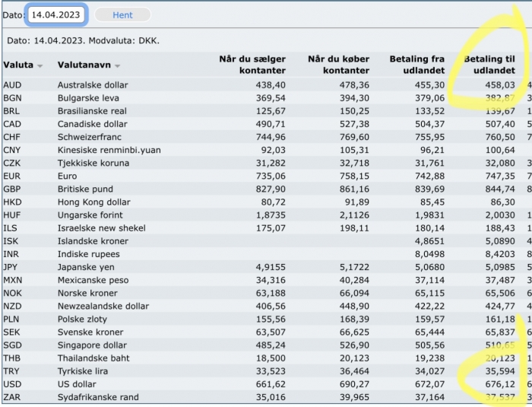Screen dimensions: 532x407
Task: Select the 'Singapore dollar' cell
Action: [x=92, y=345]
